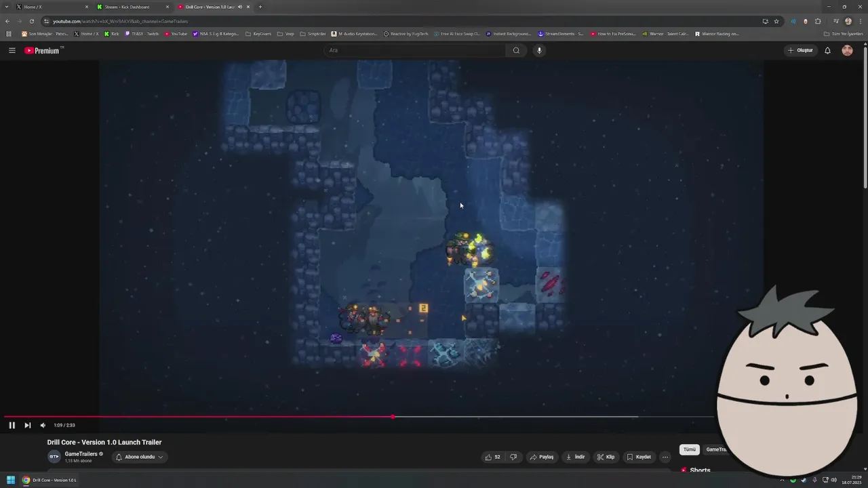This screenshot has height=488, width=868.
Task: Expand the Tüm Yer İşaretleri folder
Action: pyautogui.click(x=843, y=33)
